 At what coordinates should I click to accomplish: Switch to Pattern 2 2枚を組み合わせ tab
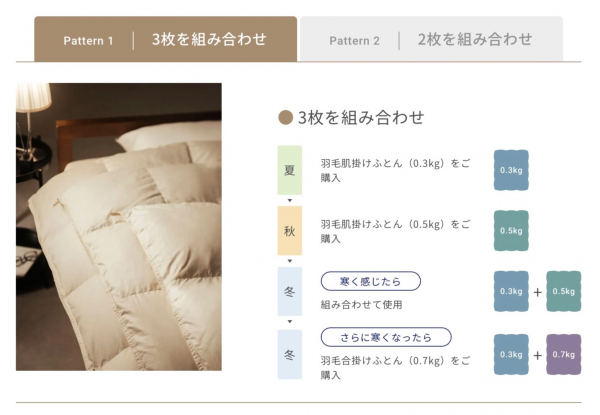pos(431,39)
